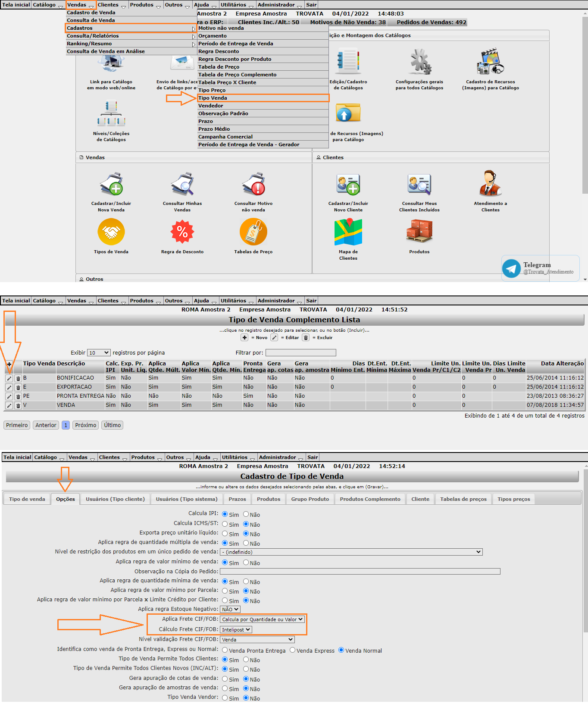The height and width of the screenshot is (704, 588).
Task: Open Consultar Minhas Vendas icon
Action: point(182,184)
